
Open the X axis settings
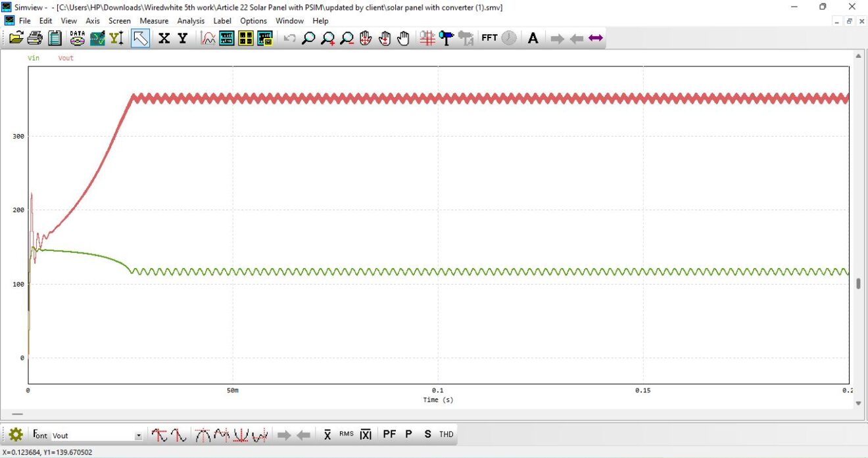tap(163, 37)
